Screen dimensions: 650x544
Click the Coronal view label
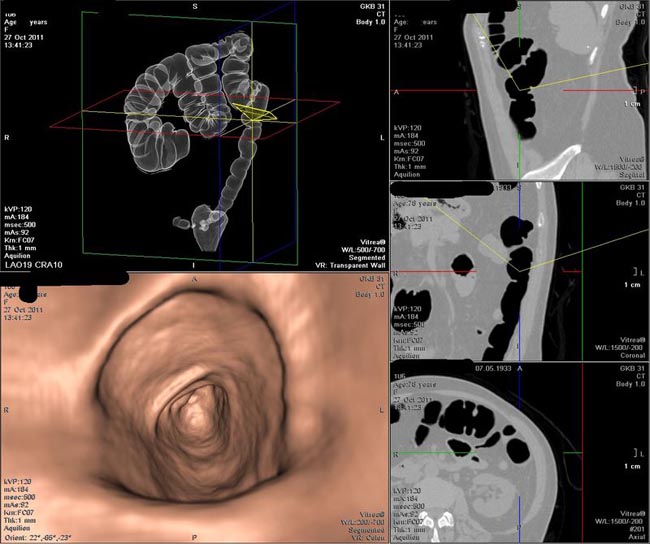[x=633, y=355]
